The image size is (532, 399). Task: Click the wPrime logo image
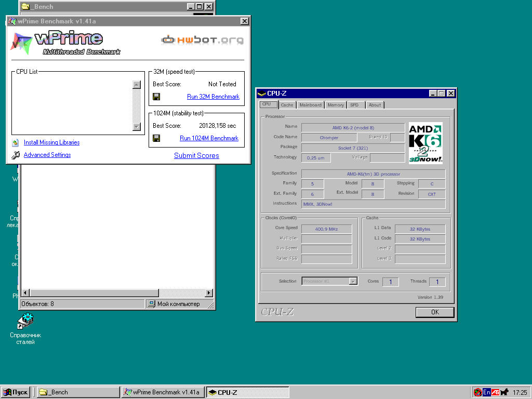tap(65, 44)
